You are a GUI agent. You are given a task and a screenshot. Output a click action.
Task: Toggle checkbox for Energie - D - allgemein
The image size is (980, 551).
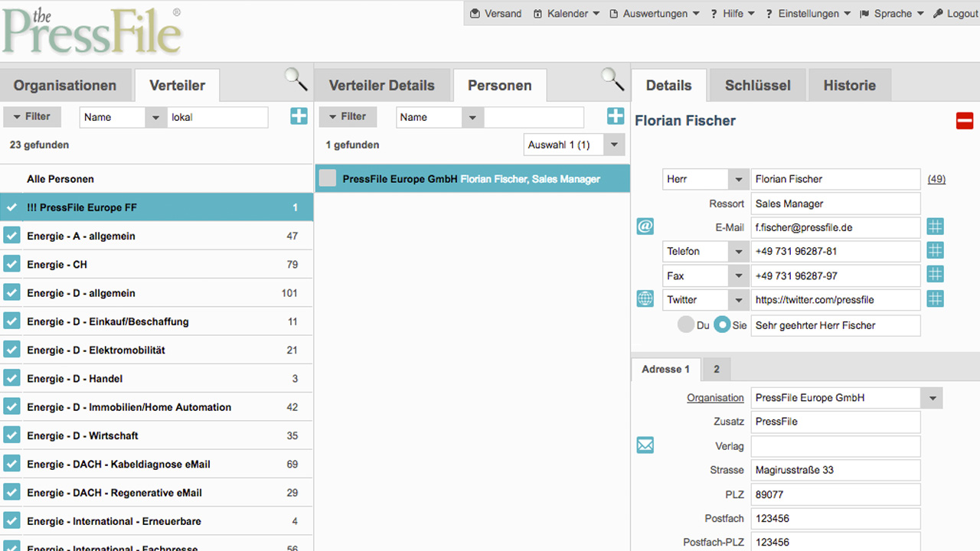click(x=11, y=293)
